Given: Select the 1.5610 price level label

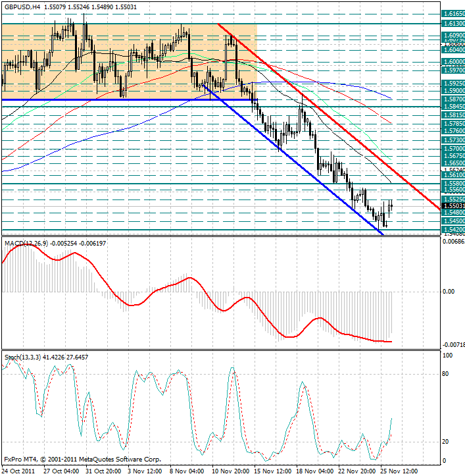Looking at the screenshot, I should pyautogui.click(x=453, y=175).
